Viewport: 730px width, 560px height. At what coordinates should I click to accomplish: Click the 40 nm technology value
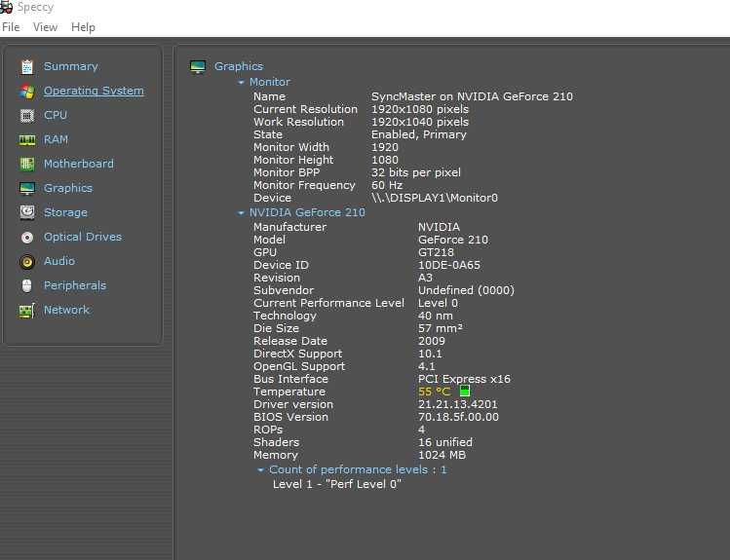(x=436, y=316)
